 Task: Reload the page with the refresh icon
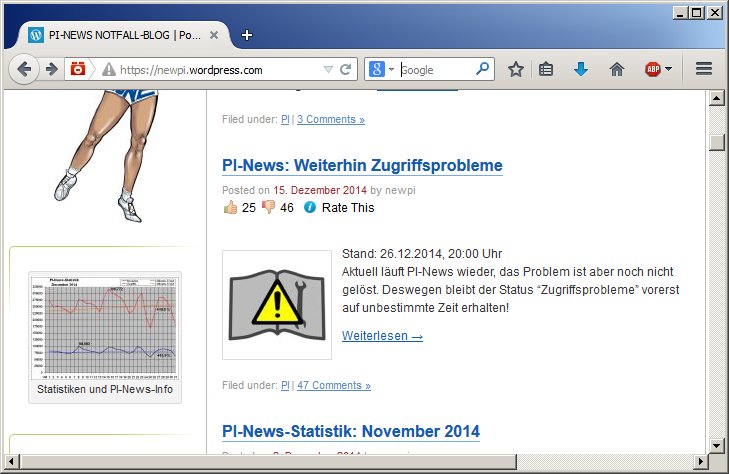click(345, 70)
